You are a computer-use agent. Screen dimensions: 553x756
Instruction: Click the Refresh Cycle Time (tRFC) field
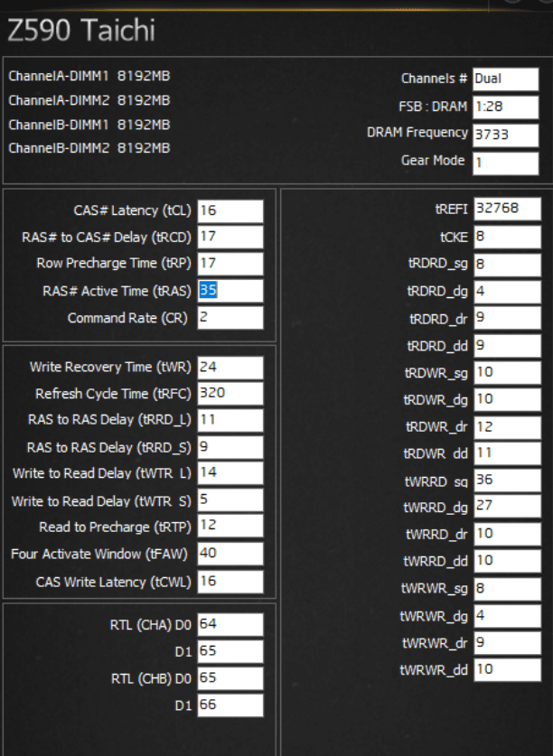pos(230,394)
